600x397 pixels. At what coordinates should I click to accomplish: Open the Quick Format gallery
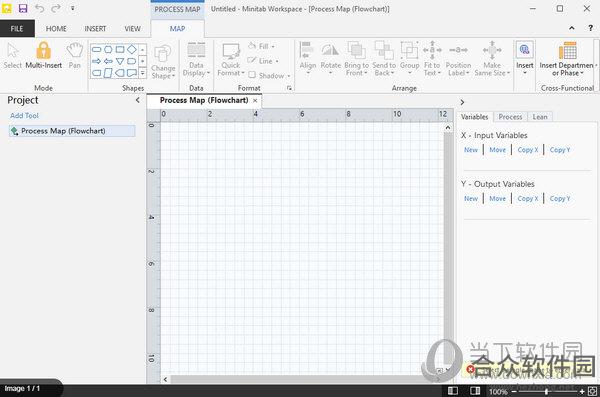click(231, 59)
